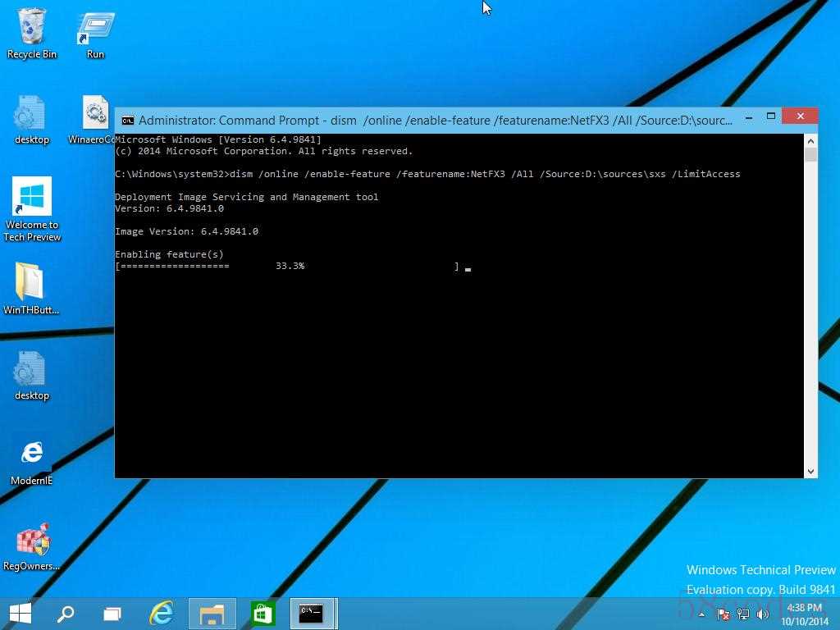Open the clock showing 4:38 PM

[805, 614]
